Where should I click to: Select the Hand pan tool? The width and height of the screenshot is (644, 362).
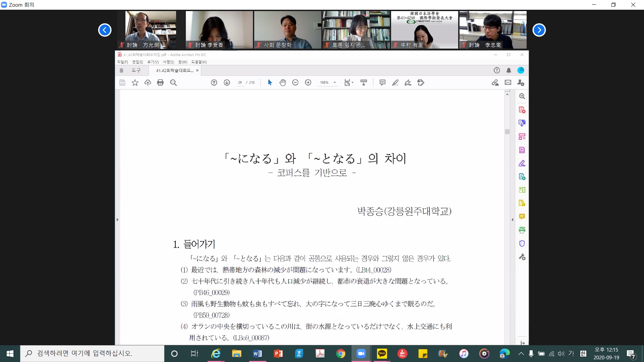[x=282, y=82]
